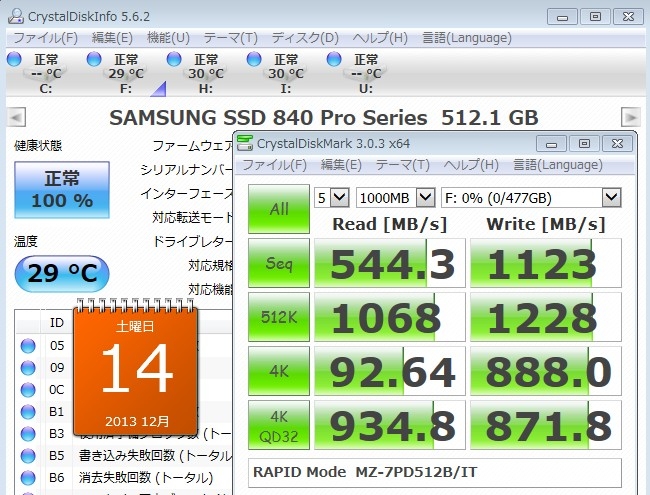The width and height of the screenshot is (650, 495).
Task: Go to next disk with right arrow
Action: click(631, 117)
